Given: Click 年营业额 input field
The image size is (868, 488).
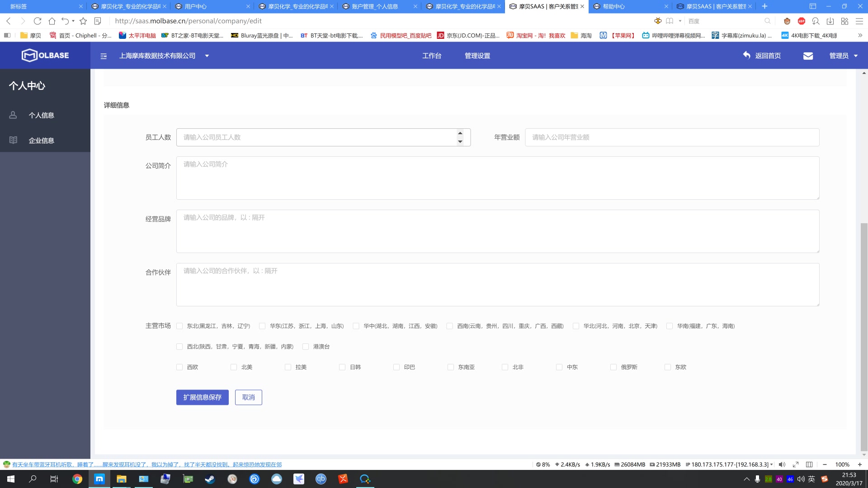Looking at the screenshot, I should coord(672,137).
